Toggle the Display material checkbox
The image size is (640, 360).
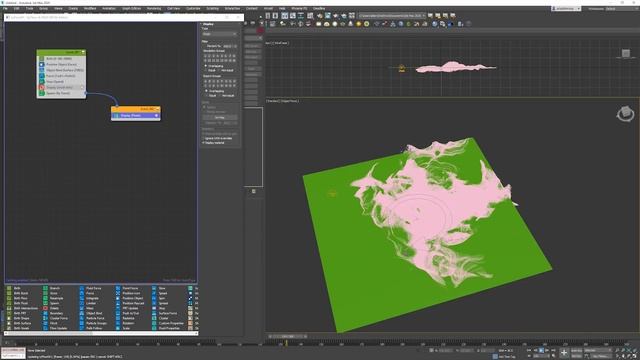[214, 143]
